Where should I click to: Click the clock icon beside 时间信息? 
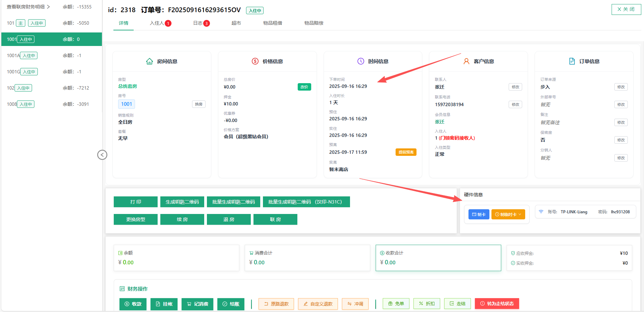[x=361, y=61]
